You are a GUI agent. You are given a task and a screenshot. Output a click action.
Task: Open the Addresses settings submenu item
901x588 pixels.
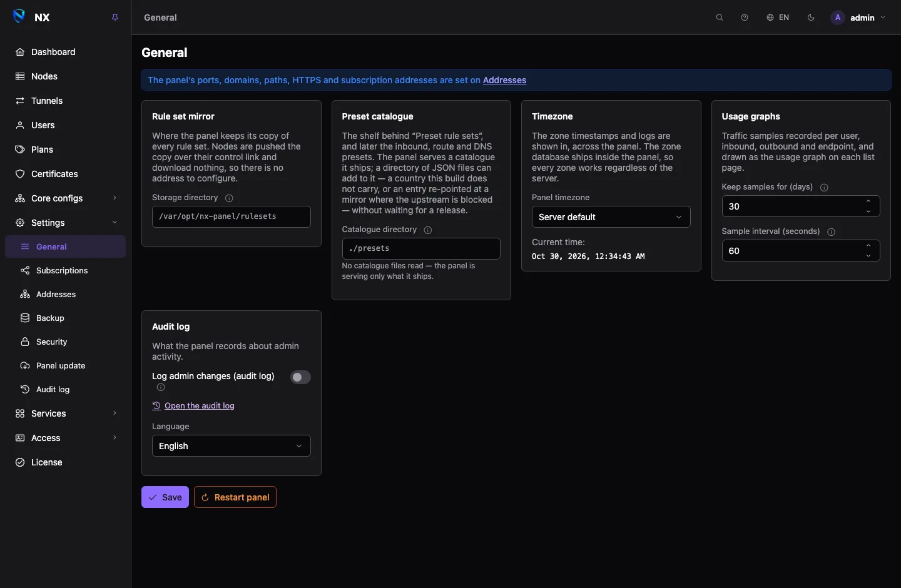click(66, 294)
